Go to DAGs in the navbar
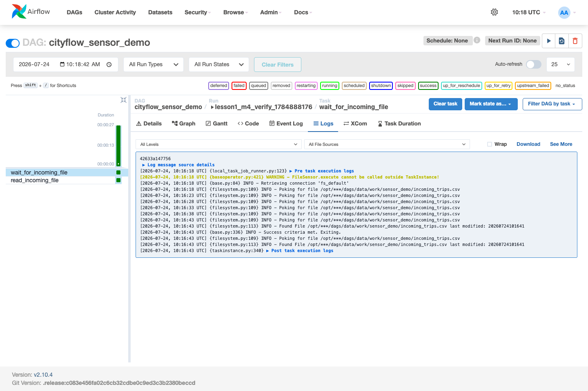This screenshot has width=588, height=391. [x=74, y=12]
